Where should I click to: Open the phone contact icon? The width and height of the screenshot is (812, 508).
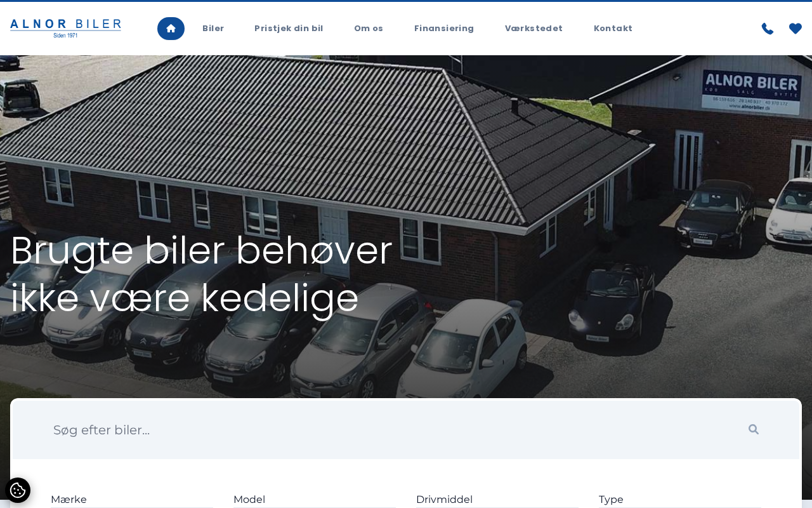pos(768,29)
